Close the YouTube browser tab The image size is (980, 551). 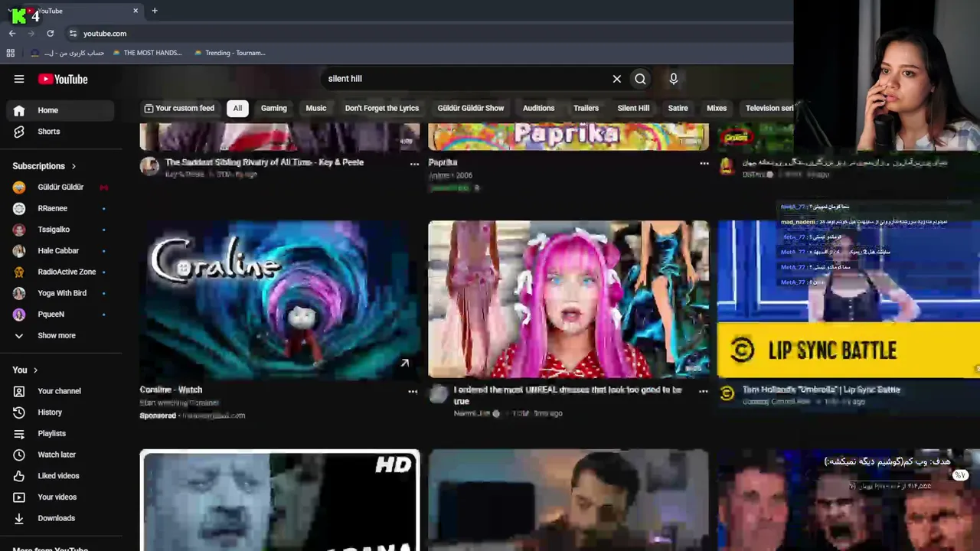(x=136, y=11)
